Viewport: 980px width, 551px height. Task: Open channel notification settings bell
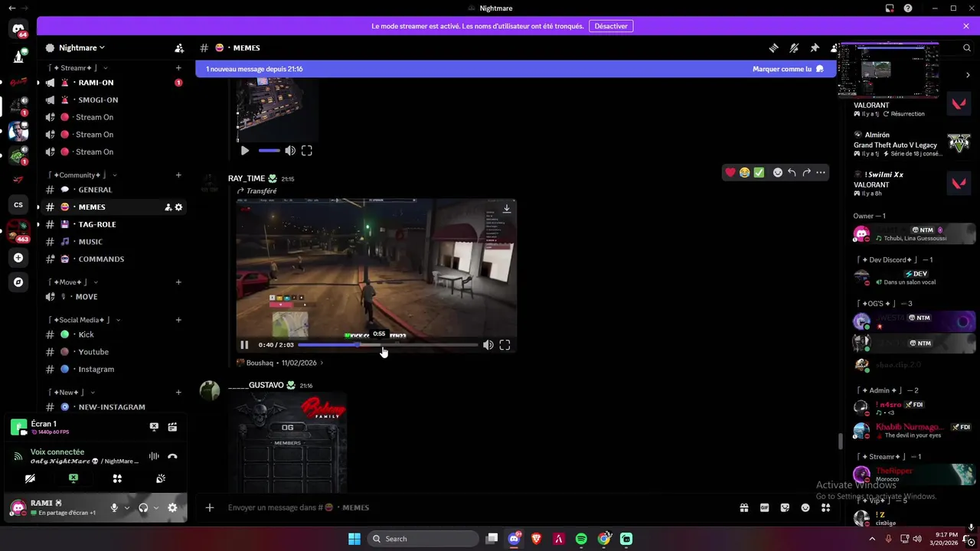coord(794,47)
